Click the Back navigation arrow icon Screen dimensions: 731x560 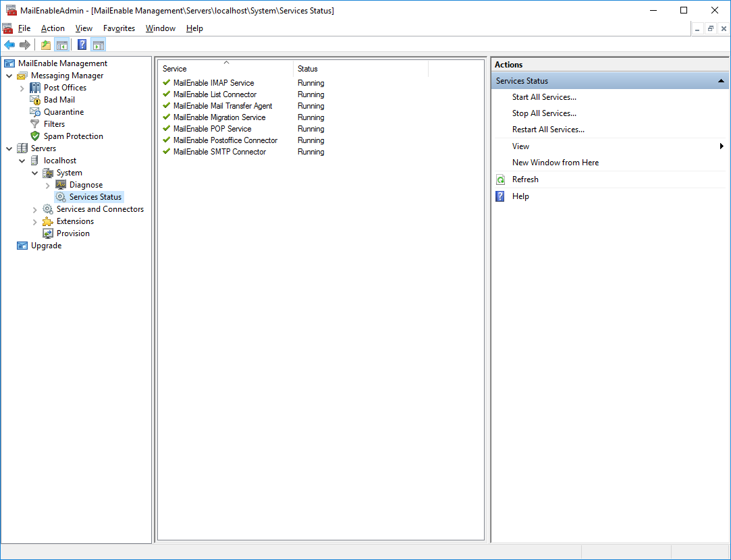(9, 45)
